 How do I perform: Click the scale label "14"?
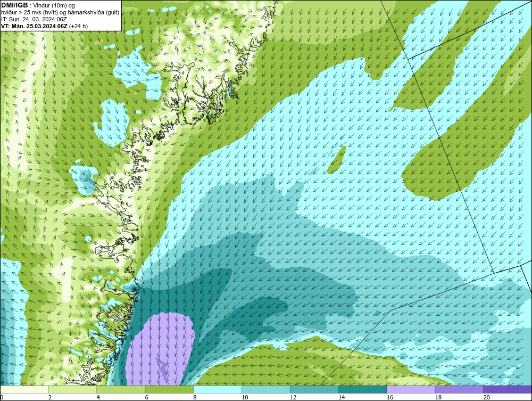point(342,397)
